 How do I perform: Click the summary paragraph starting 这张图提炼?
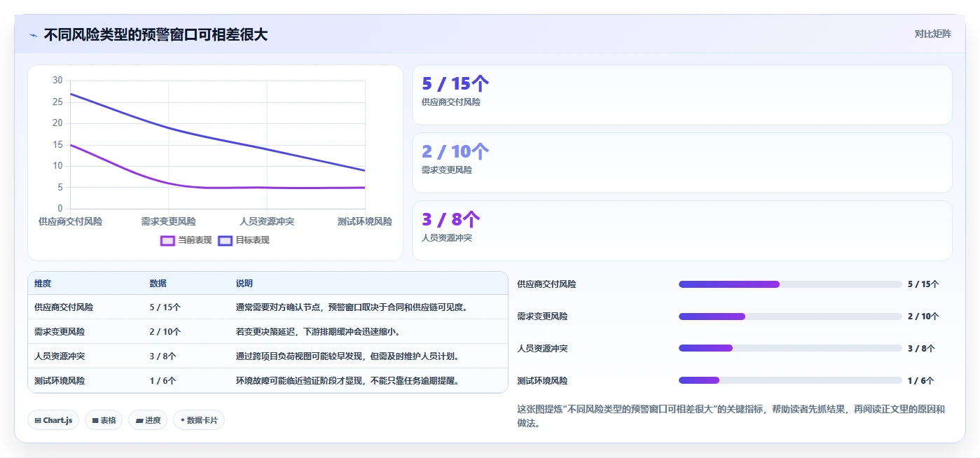point(731,416)
